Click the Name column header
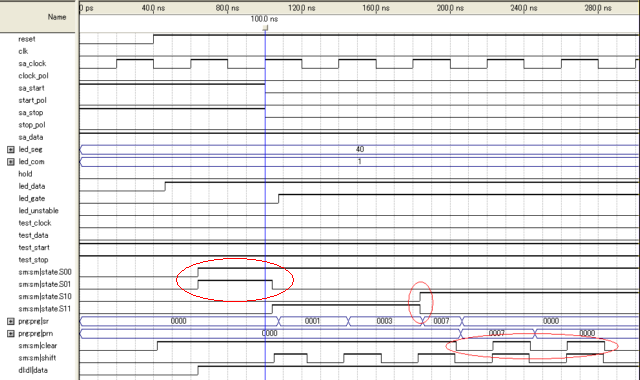Image resolution: width=640 pixels, height=380 pixels. point(57,17)
